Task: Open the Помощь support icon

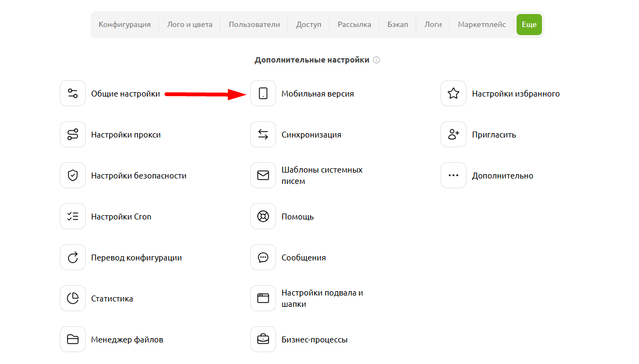Action: (x=263, y=216)
